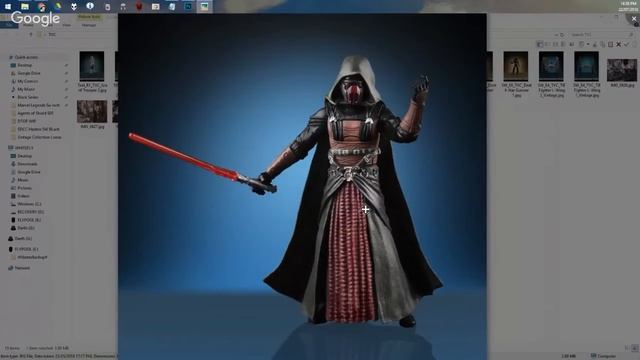This screenshot has width=640, height=360.
Task: Open the green pencil app on taskbar
Action: [58, 6]
